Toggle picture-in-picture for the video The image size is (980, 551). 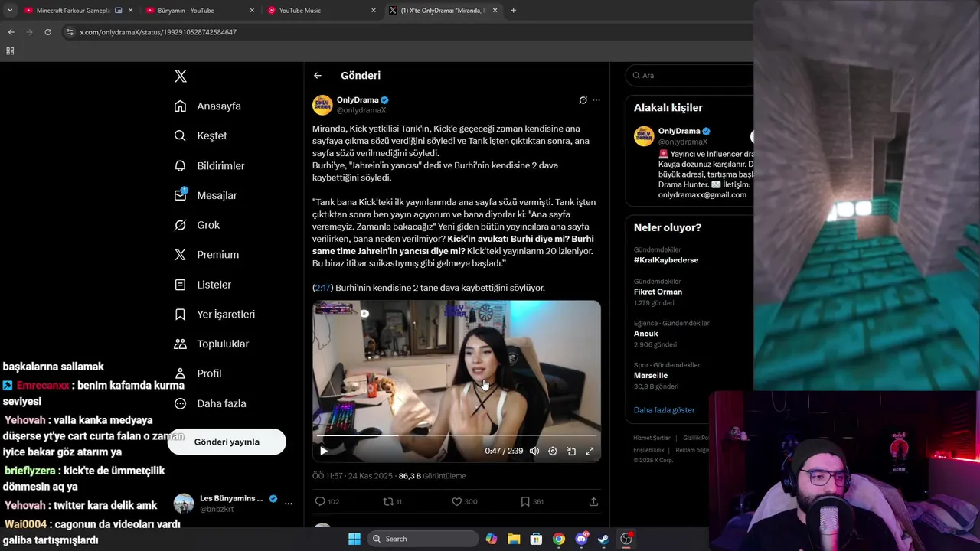(571, 451)
